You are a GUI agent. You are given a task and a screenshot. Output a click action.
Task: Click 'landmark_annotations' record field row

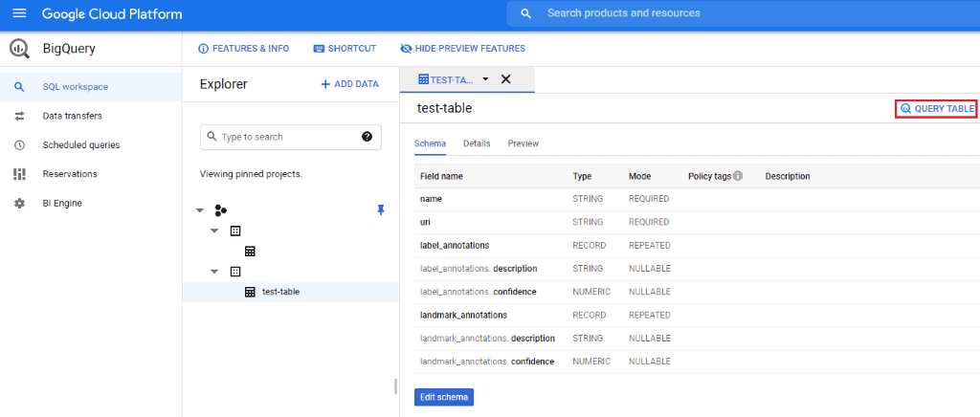pos(697,316)
